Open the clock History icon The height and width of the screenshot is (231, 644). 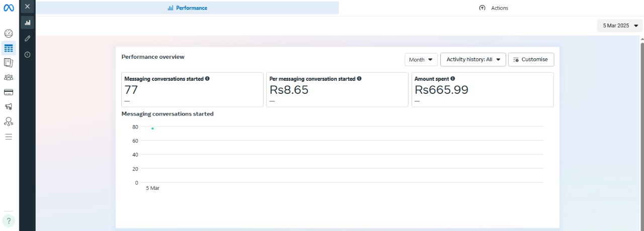[27, 55]
